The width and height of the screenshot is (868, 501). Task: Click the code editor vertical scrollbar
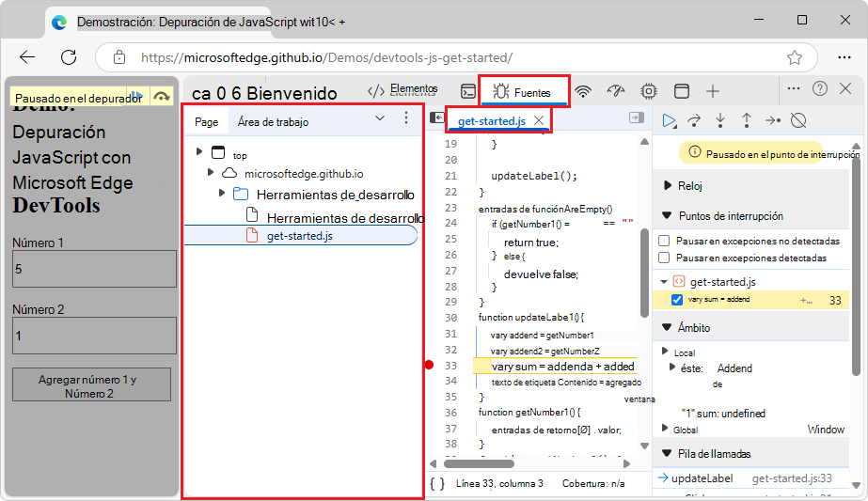(x=644, y=273)
